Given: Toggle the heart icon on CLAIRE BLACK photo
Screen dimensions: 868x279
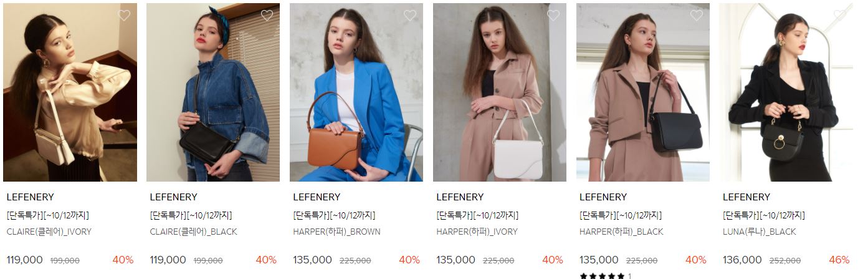Looking at the screenshot, I should [267, 16].
